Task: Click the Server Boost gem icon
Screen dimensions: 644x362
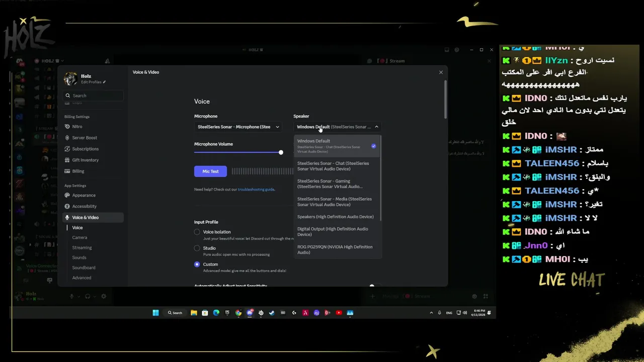Action: point(67,138)
